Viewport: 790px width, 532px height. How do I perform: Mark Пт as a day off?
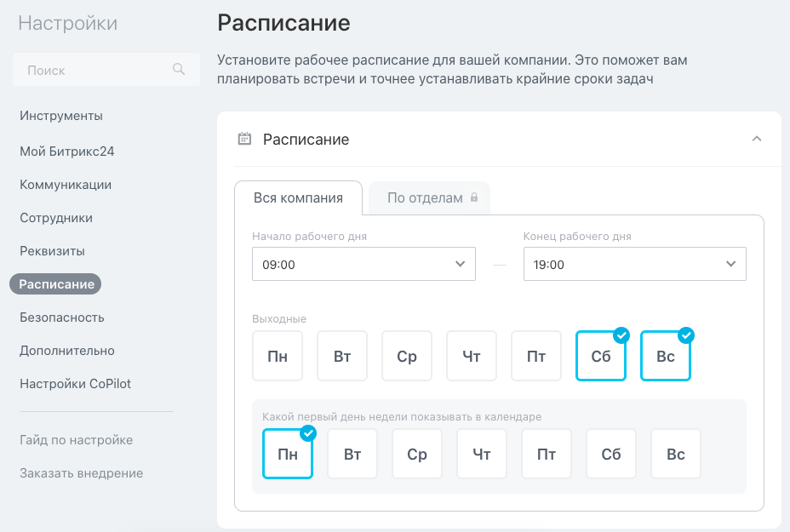(536, 356)
